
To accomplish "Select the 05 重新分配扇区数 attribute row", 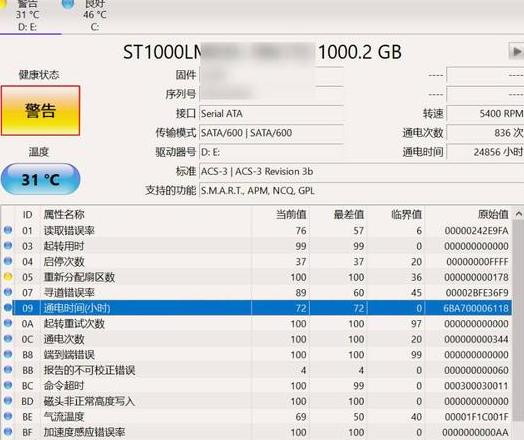I will pyautogui.click(x=257, y=277).
